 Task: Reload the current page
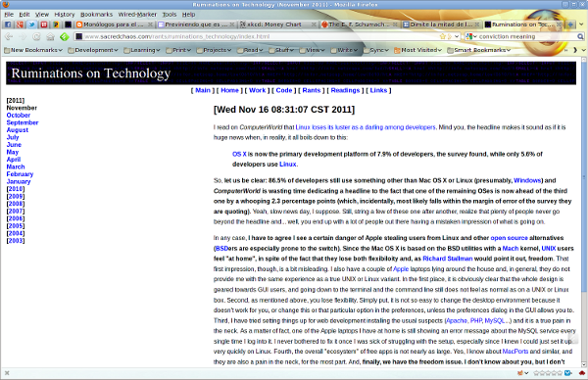[x=36, y=36]
